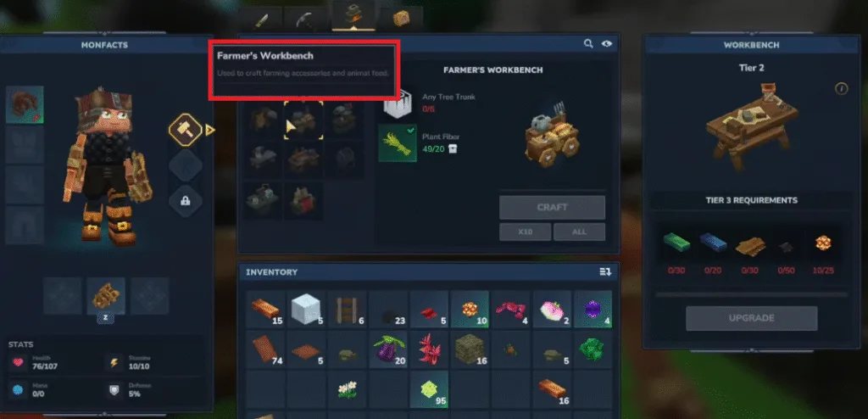The height and width of the screenshot is (419, 868).
Task: Click the greyed CRAFT button
Action: pyautogui.click(x=552, y=207)
